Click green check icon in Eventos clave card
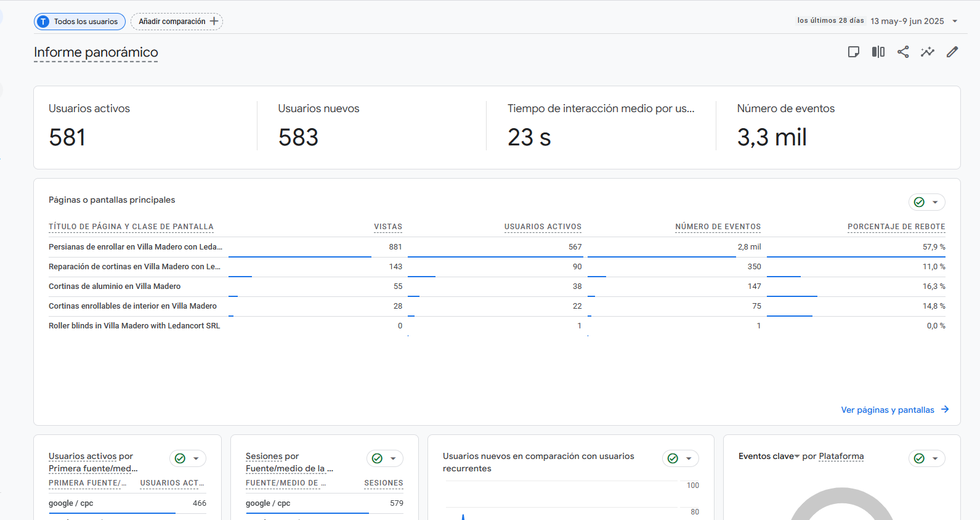Image resolution: width=980 pixels, height=520 pixels. click(x=919, y=458)
